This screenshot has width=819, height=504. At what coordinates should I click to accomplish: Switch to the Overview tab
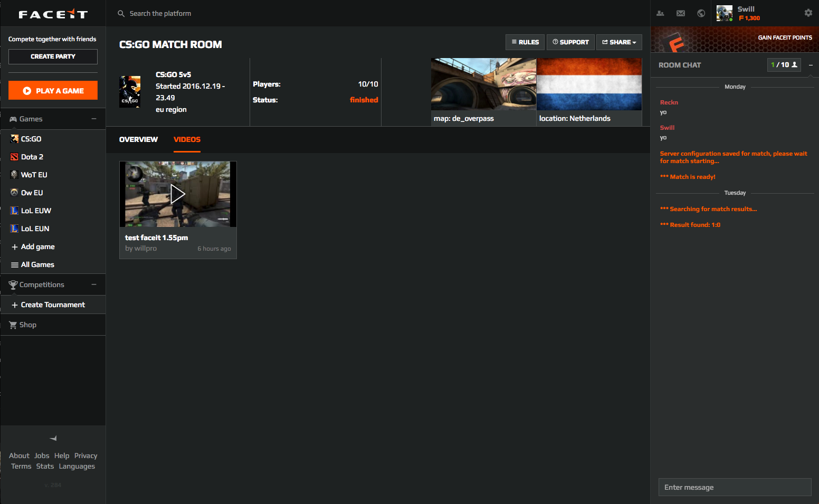click(138, 139)
